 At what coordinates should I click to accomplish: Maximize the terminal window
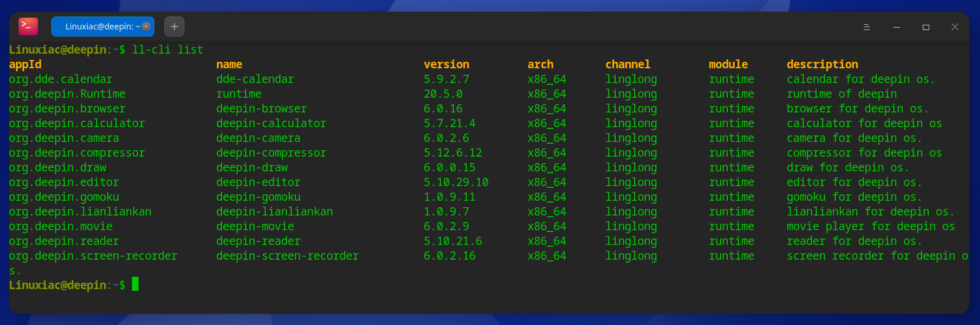pos(926,27)
